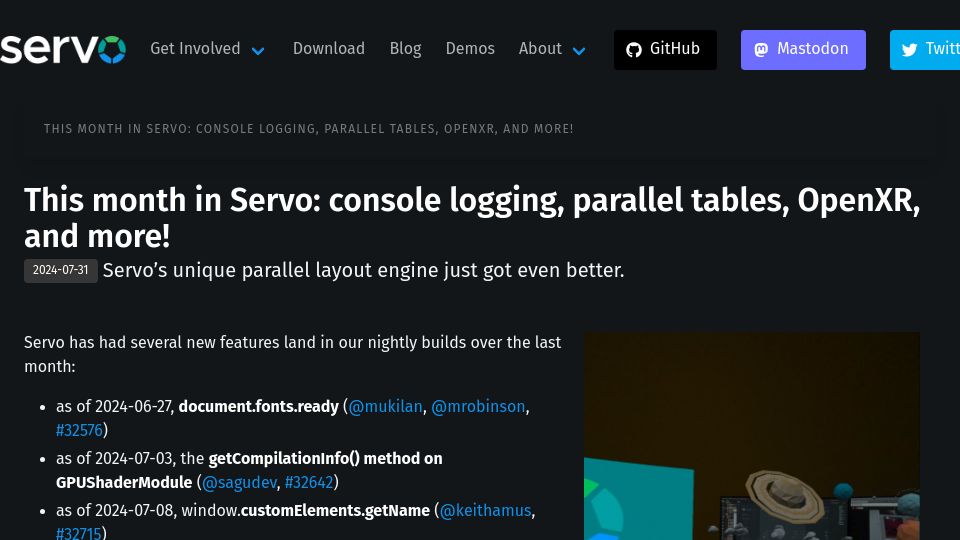960x540 pixels.
Task: Click the 'GPUShaderModule' bold text
Action: [x=124, y=482]
